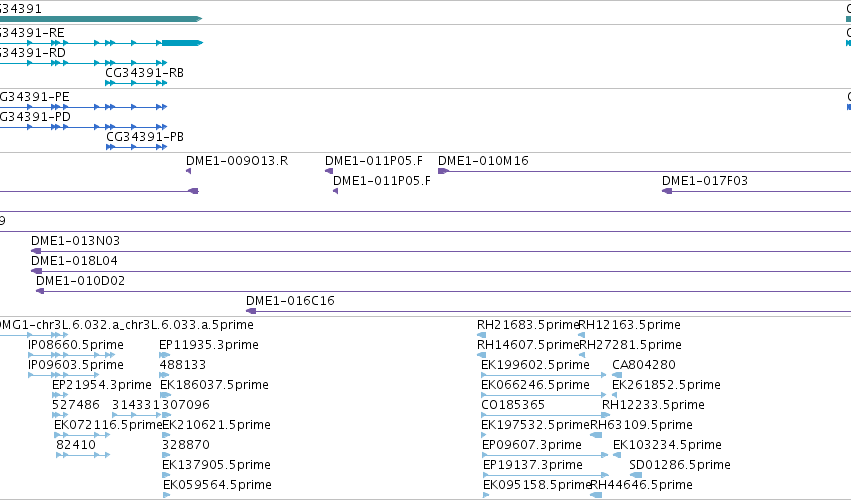Viewport: 851px width, 500px height.
Task: Select the EK059564.5prime EST label
Action: tap(217, 484)
